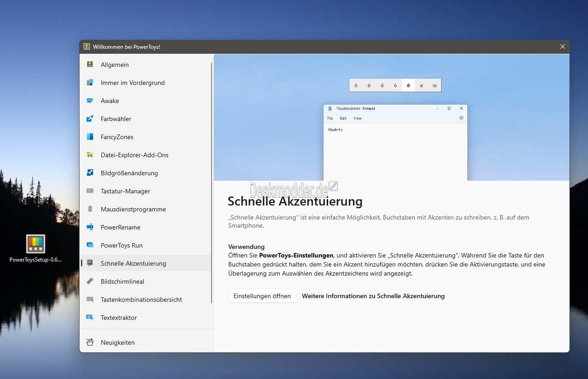Select Immer im Vordergrund label
This screenshot has height=379, width=588.
click(133, 83)
